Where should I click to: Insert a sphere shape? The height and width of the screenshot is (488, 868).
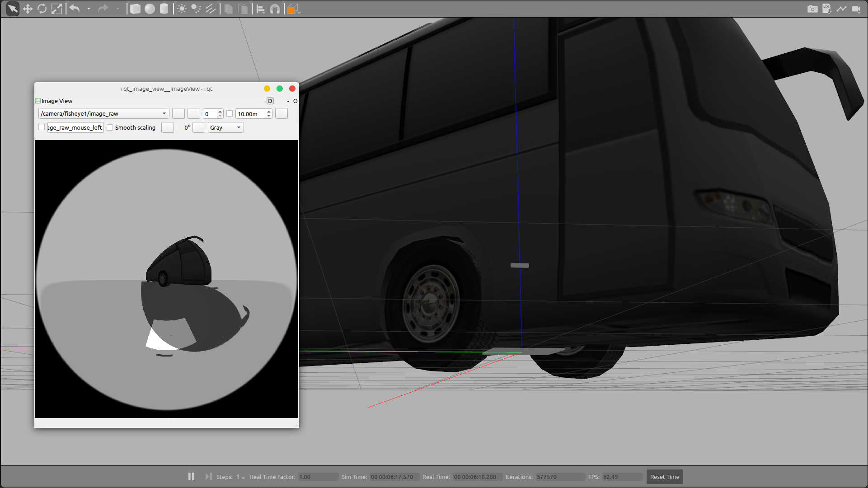(x=150, y=9)
